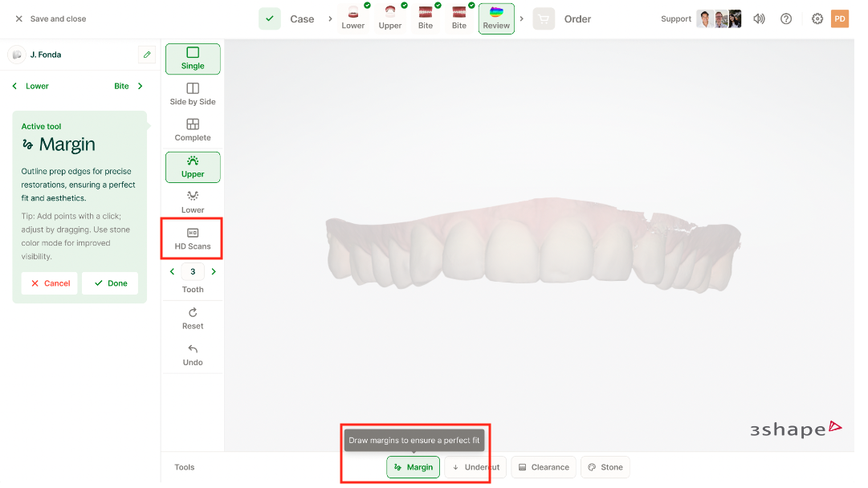Click the PD user avatar

(x=839, y=18)
